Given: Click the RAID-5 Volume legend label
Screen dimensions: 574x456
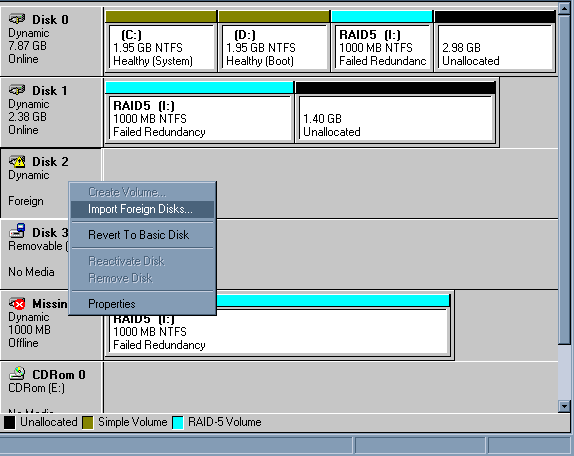Looking at the screenshot, I should point(224,422).
